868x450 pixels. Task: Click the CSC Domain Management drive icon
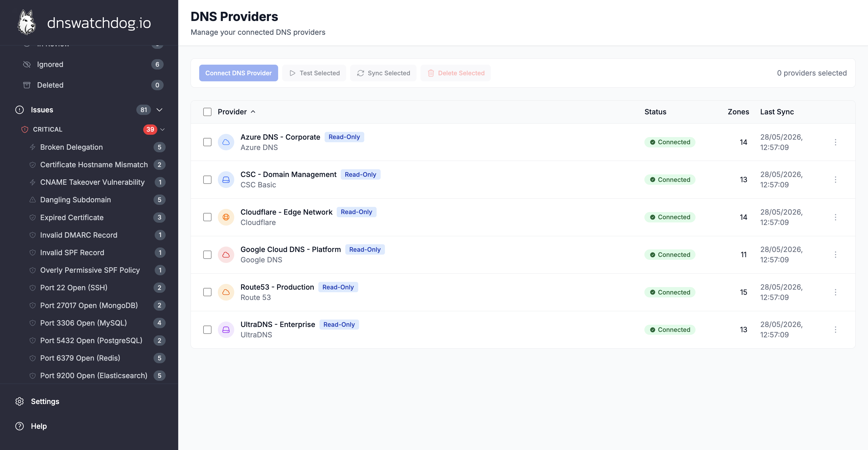coord(226,180)
